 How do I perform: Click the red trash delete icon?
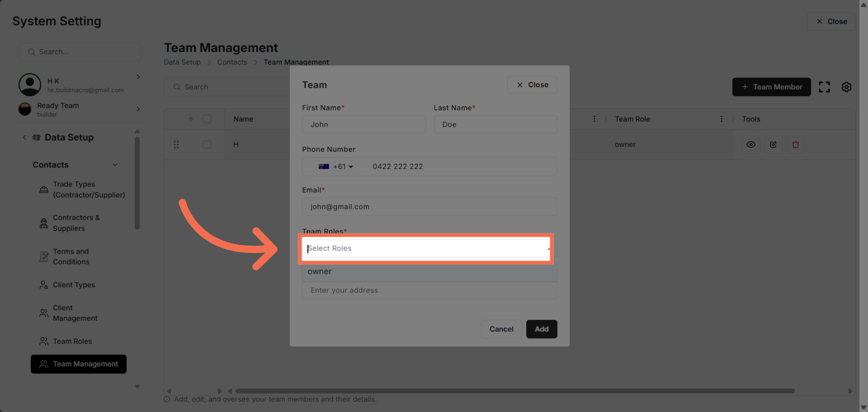(796, 145)
